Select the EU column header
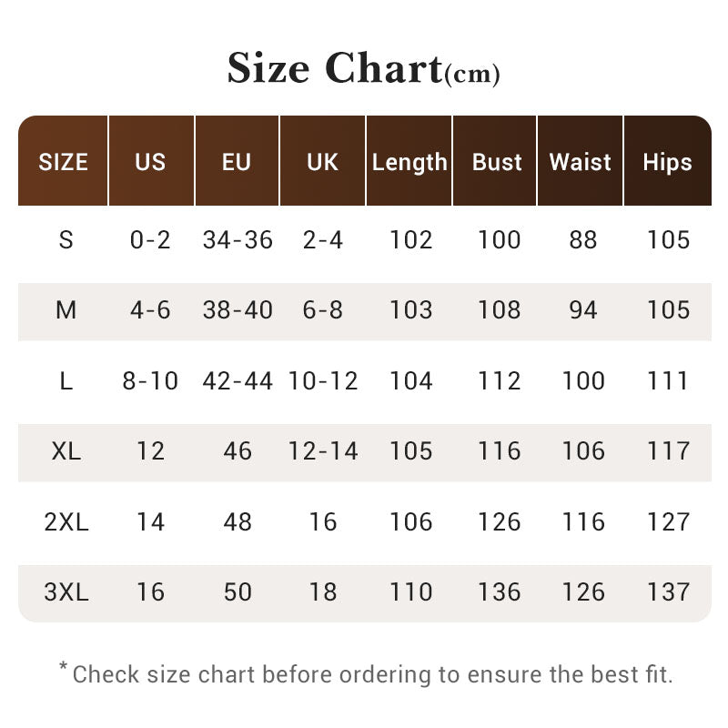Image resolution: width=728 pixels, height=728 pixels. [x=237, y=162]
